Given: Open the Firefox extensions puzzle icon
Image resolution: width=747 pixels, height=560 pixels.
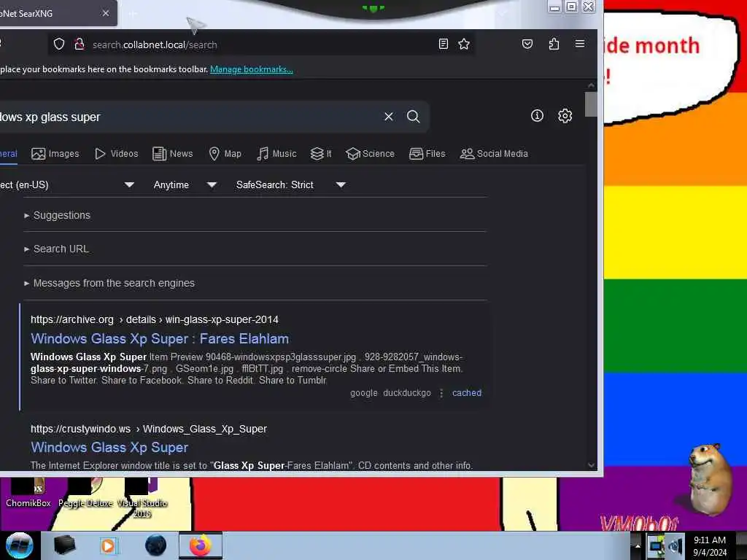Looking at the screenshot, I should point(554,44).
